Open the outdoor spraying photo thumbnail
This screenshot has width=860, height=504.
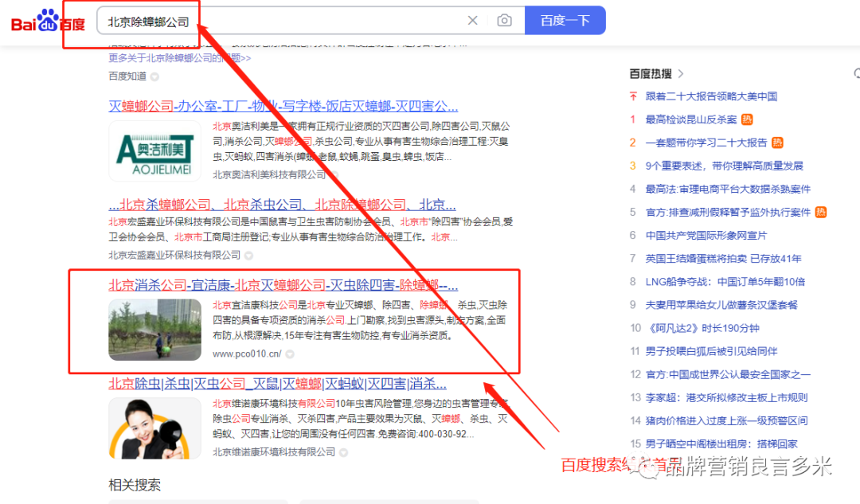(154, 330)
